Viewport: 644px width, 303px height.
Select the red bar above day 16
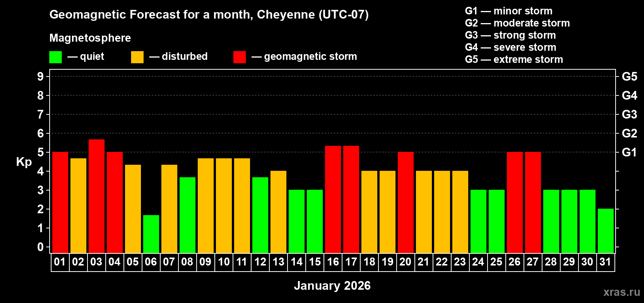(x=333, y=199)
